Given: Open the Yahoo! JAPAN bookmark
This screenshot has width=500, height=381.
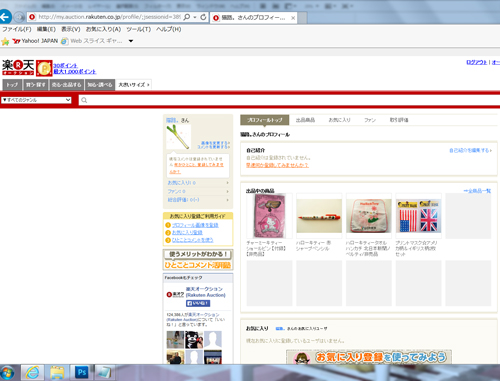Looking at the screenshot, I should point(35,41).
